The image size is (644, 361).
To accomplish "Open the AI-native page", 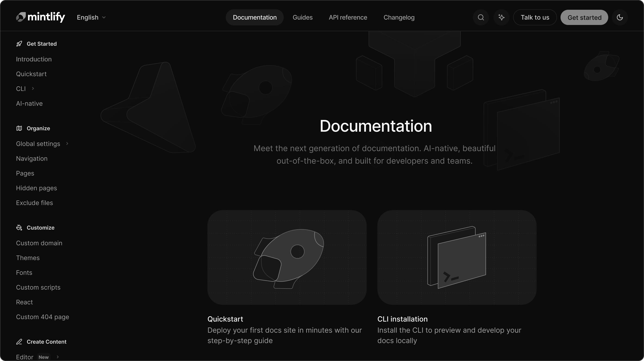I will point(29,104).
